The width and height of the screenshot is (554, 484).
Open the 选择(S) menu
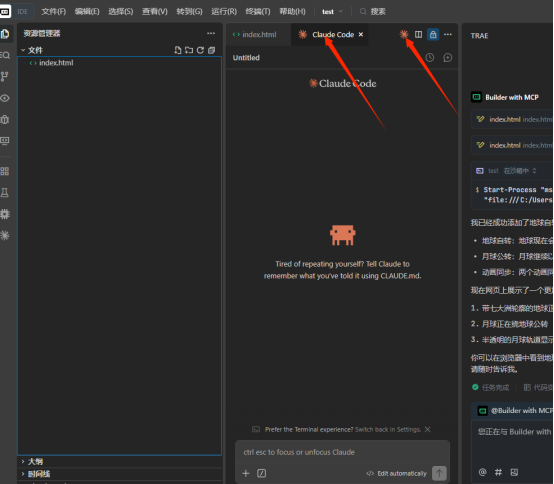coord(120,12)
